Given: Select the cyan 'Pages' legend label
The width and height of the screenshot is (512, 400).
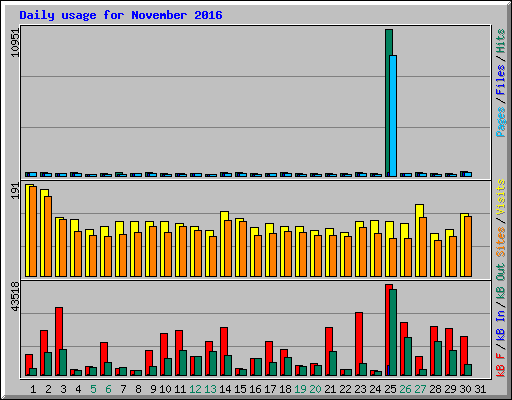Looking at the screenshot, I should 500,122.
